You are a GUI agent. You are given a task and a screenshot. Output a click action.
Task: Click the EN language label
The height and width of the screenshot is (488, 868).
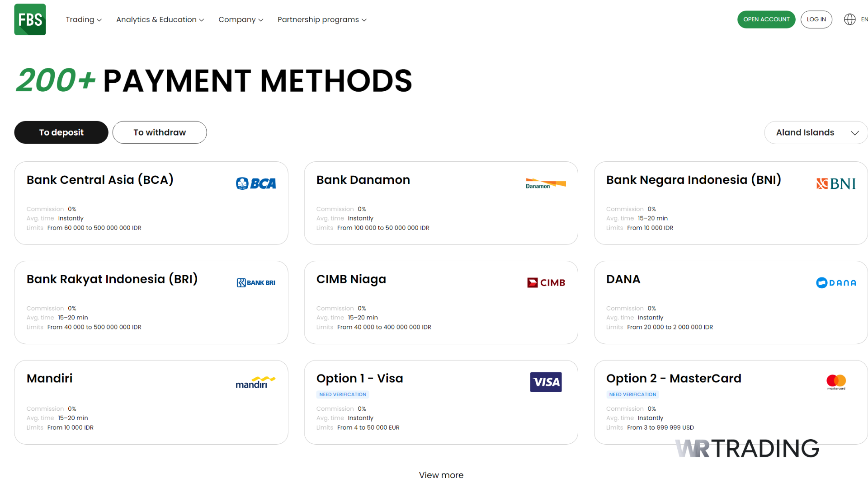click(864, 19)
